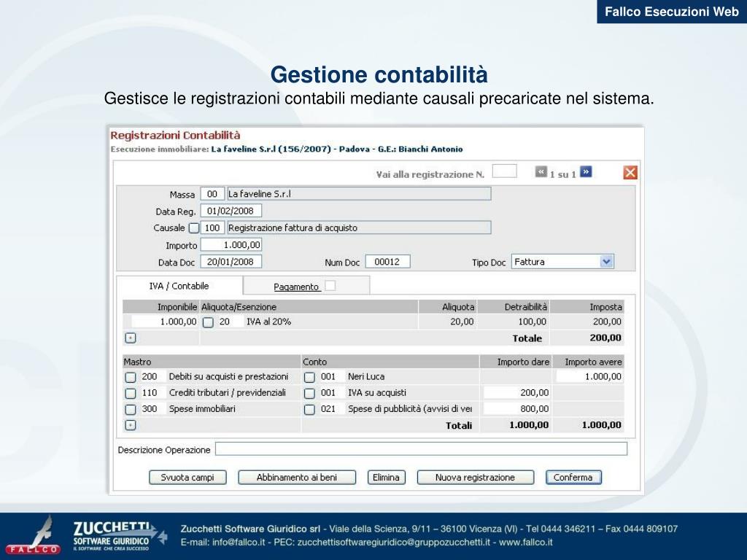Close the registration form with the orange X
This screenshot has height=560, width=747.
coord(630,172)
